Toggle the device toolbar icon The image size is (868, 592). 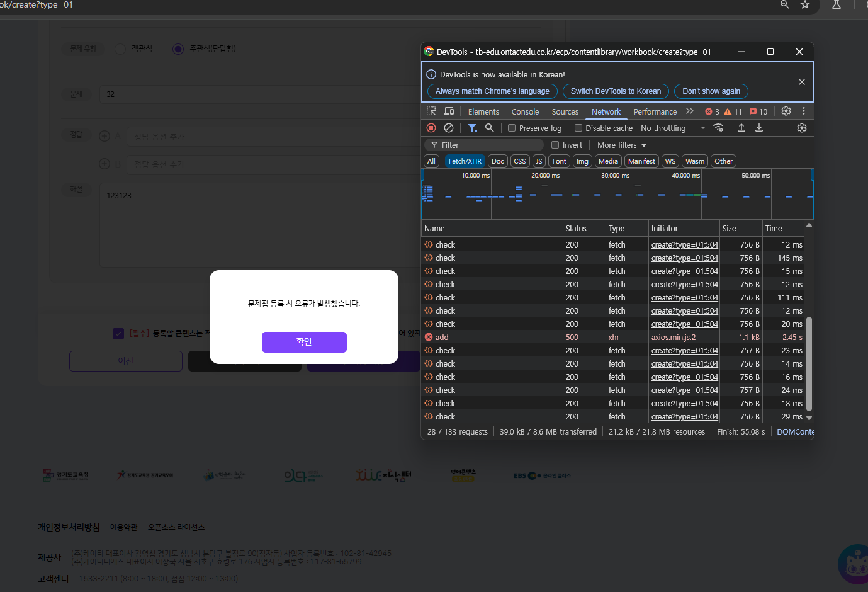click(449, 111)
